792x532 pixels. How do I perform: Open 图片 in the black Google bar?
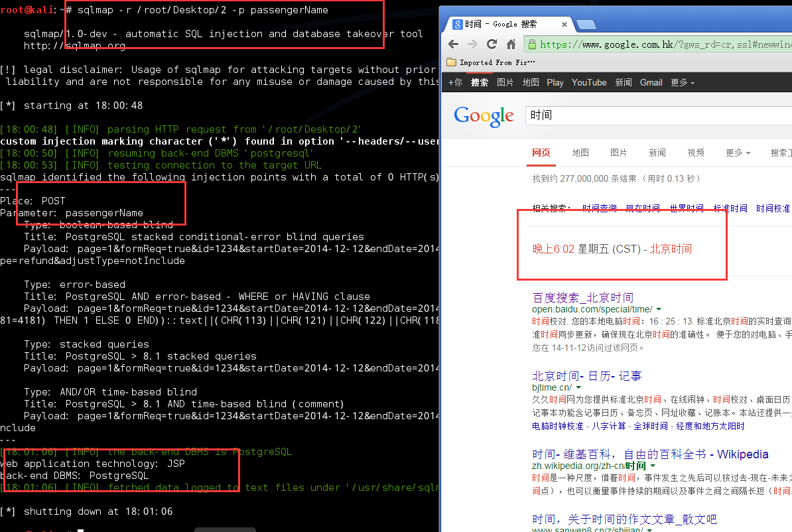(505, 82)
